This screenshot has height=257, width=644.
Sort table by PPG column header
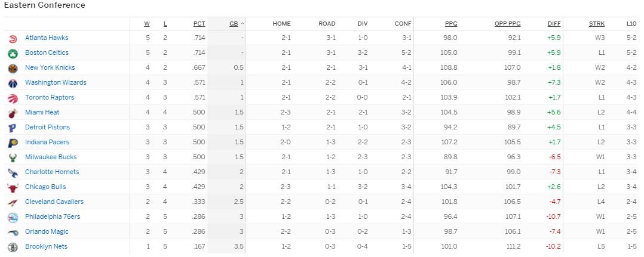(x=451, y=24)
